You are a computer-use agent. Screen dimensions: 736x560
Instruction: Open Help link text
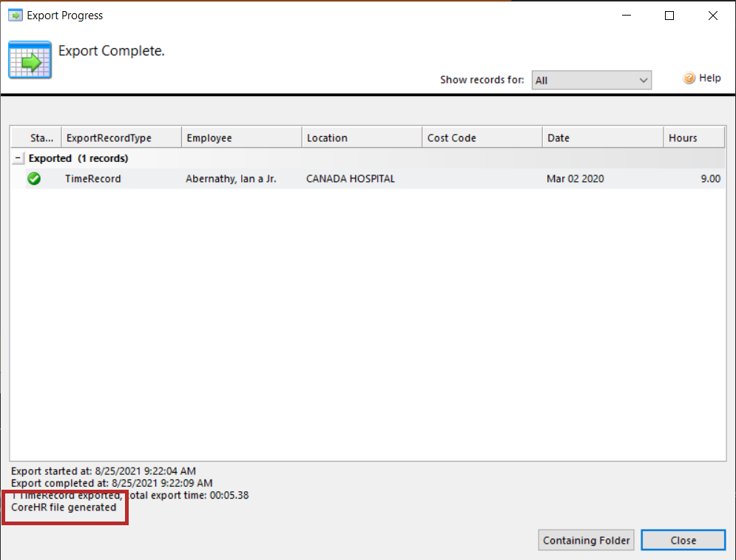tap(709, 78)
